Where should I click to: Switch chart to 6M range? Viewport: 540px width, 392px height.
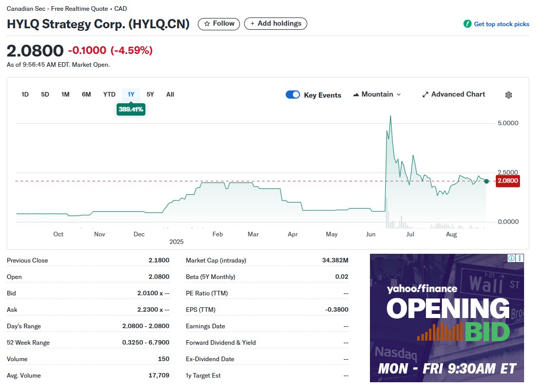86,95
